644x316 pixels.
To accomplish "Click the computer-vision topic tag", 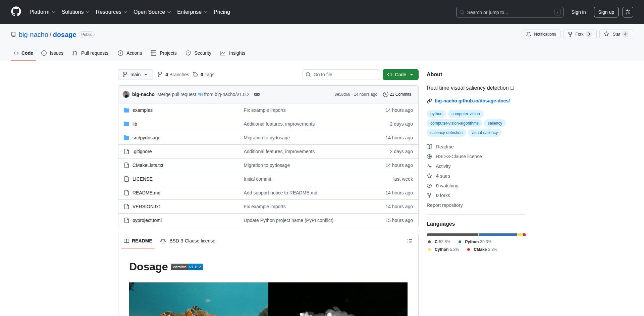I will pos(466,114).
